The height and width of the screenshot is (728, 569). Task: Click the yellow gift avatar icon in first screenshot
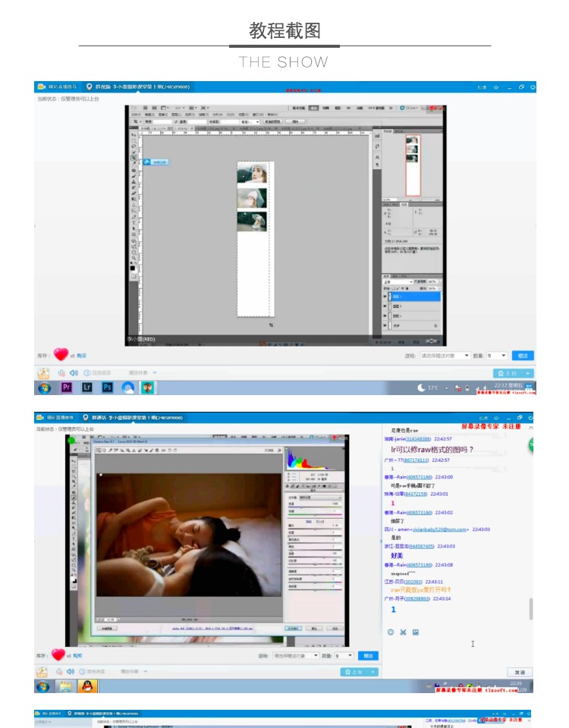(43, 373)
